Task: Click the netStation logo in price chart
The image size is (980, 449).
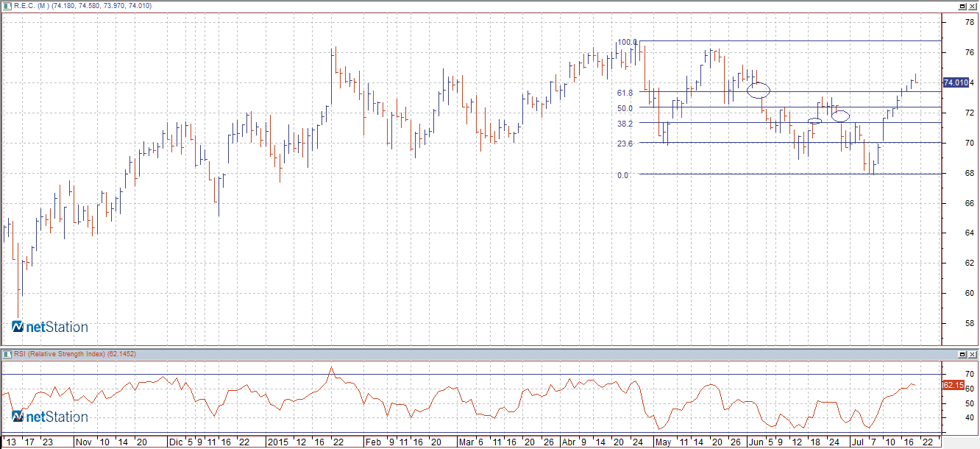Action: [49, 327]
